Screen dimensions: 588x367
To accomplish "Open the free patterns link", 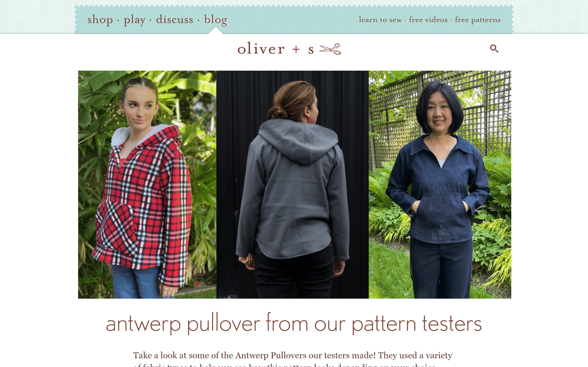I will [478, 20].
